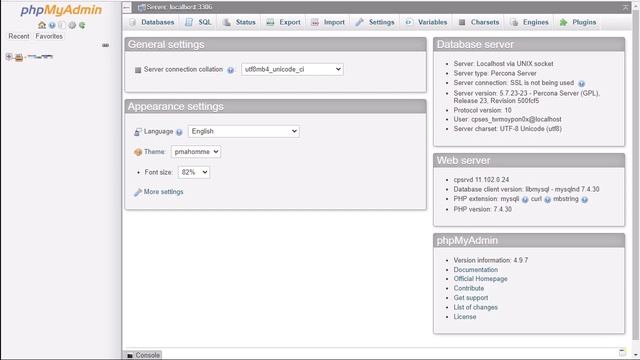Click 'PHP version: 7.4.30' text
The width and height of the screenshot is (640, 360).
pyautogui.click(x=482, y=209)
